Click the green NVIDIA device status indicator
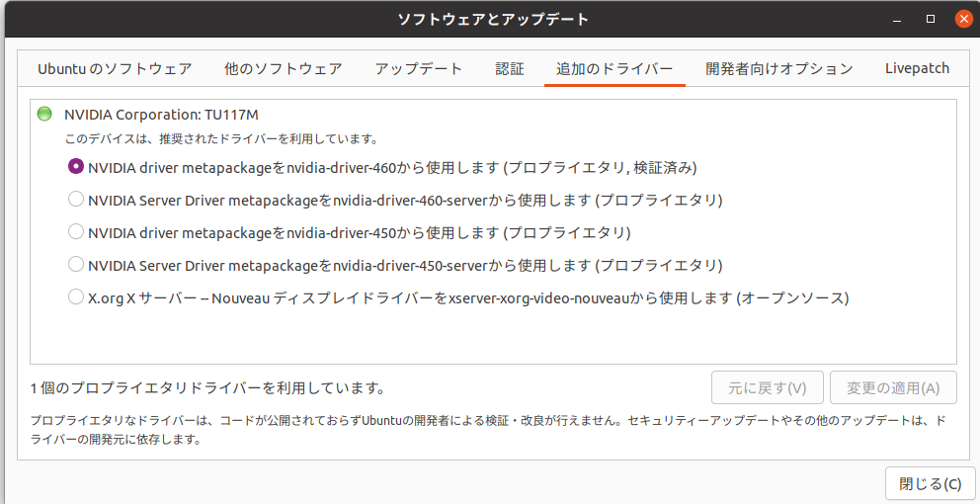 [44, 115]
